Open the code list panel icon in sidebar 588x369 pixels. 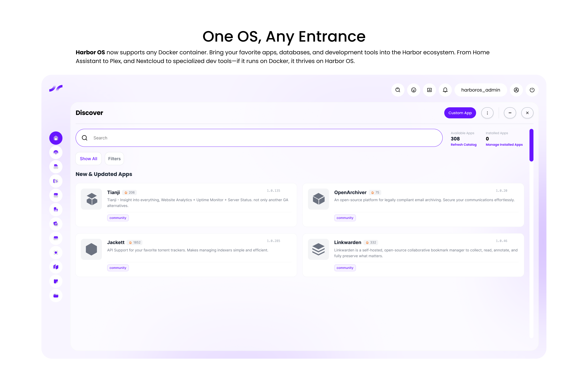click(56, 181)
